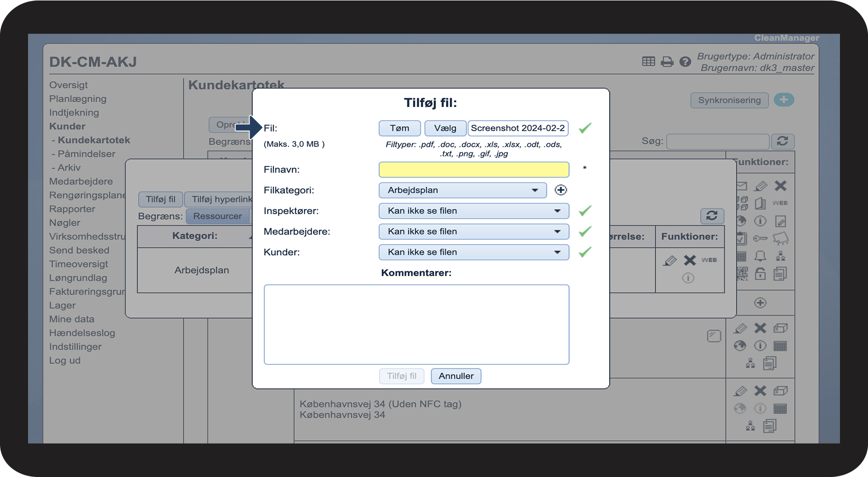Click the Tøm button to clear the file

[400, 128]
